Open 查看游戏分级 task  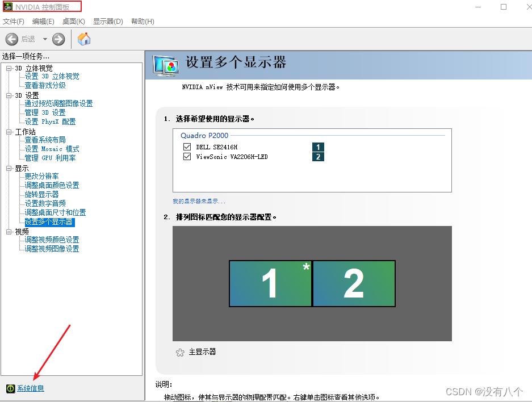[x=45, y=85]
